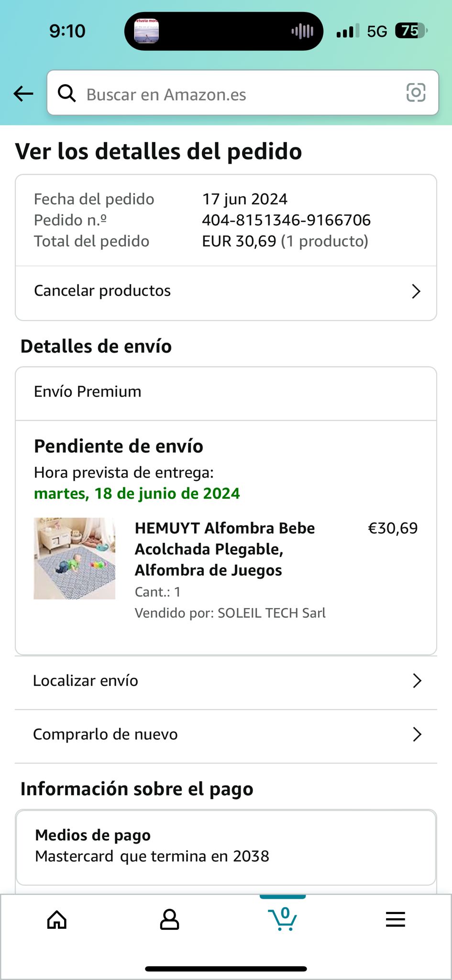Open the account profile tab icon

tap(169, 919)
